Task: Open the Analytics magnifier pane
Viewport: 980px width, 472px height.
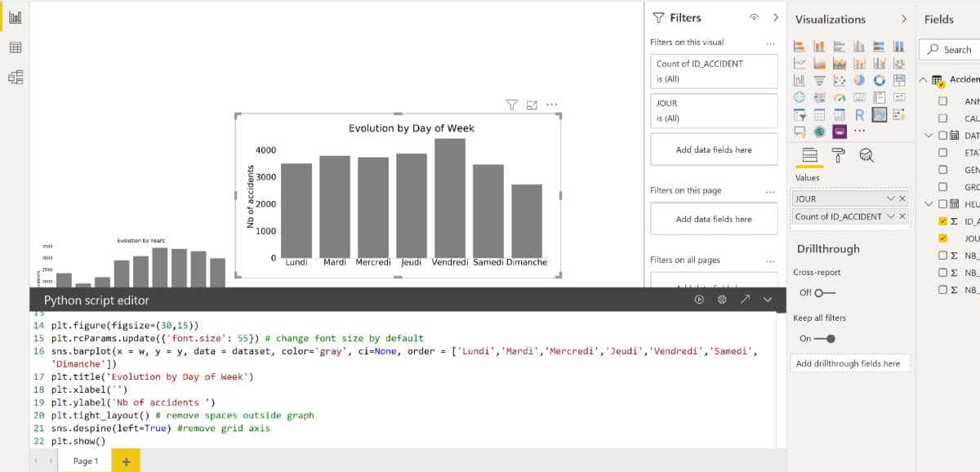Action: [868, 156]
